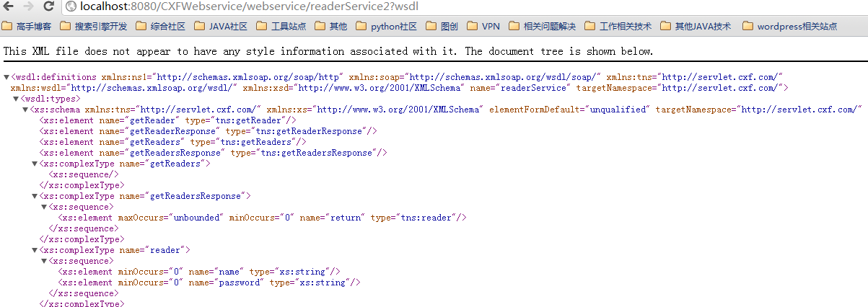This screenshot has height=307, width=868.
Task: Go back with the browser back arrow
Action: [9, 6]
